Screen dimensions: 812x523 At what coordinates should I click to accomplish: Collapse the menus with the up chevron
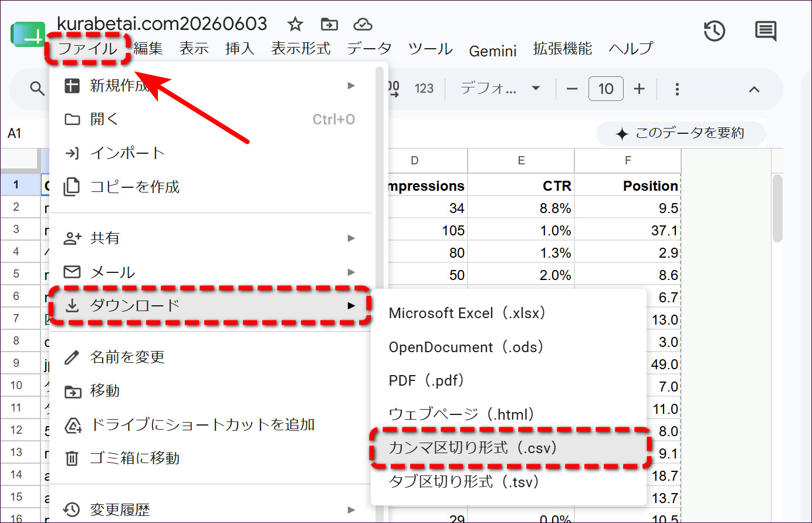pyautogui.click(x=754, y=89)
